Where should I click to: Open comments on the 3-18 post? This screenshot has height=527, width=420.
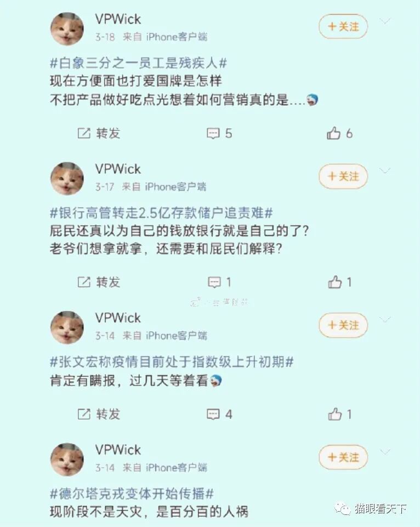tap(219, 133)
